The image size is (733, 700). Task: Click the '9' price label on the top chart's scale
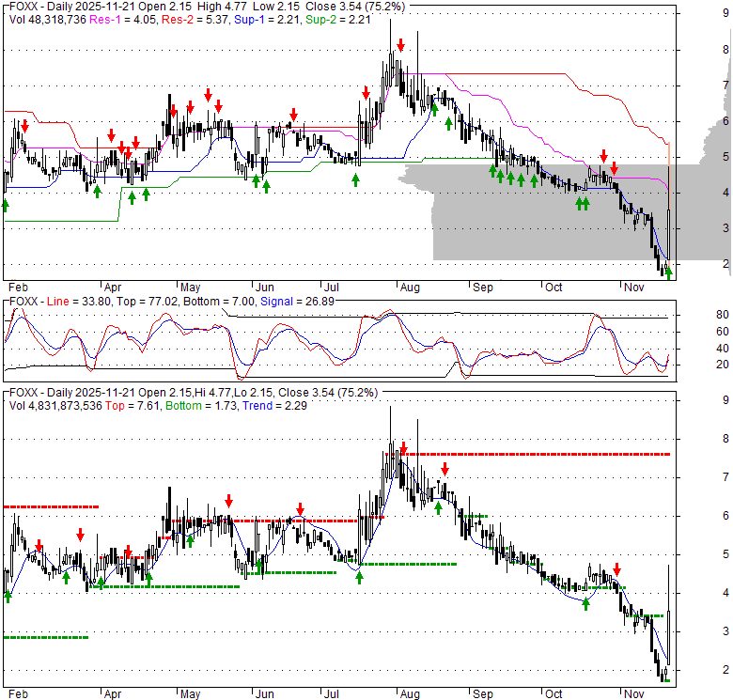tap(726, 12)
